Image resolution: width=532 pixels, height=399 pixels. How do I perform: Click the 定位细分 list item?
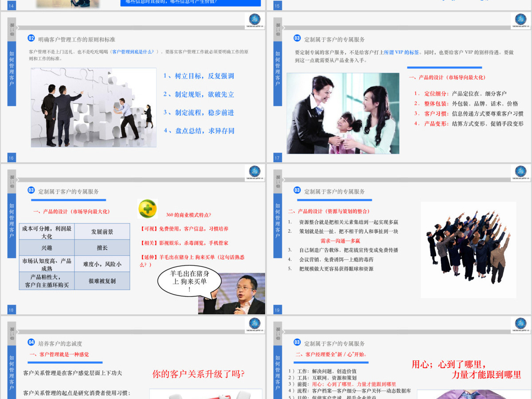(x=460, y=94)
